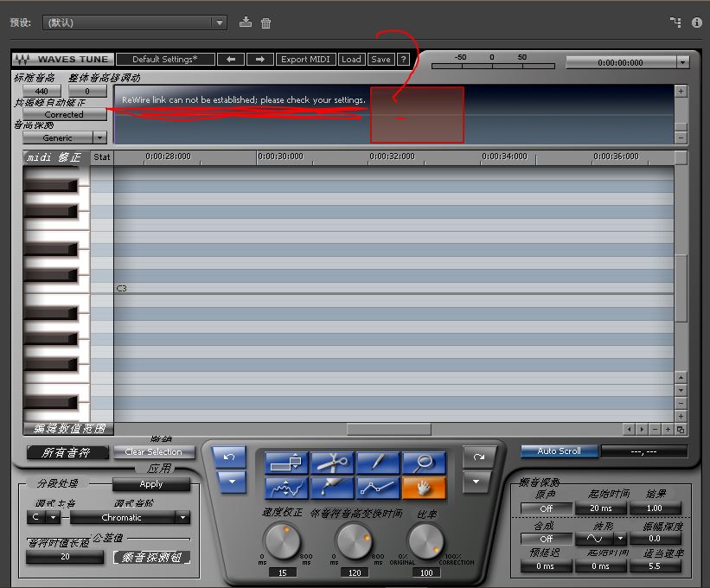Toggle the Corrected formant button
This screenshot has width=710, height=588.
coord(64,114)
